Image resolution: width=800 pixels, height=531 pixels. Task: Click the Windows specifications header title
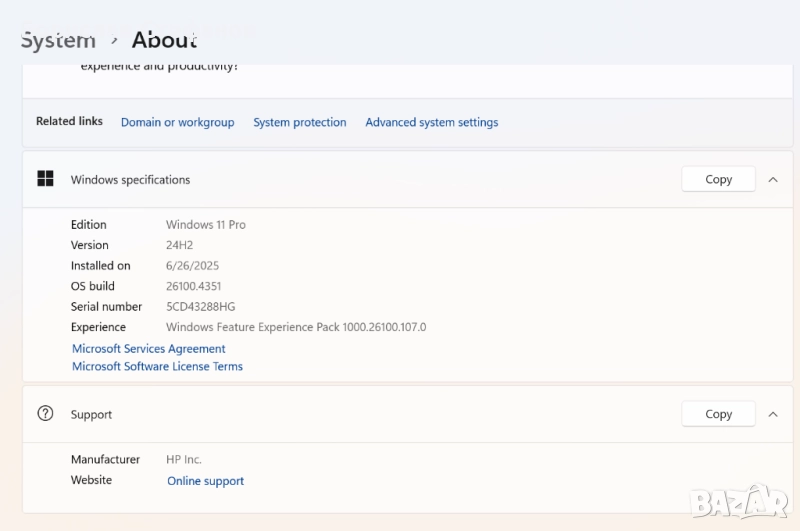coord(130,180)
